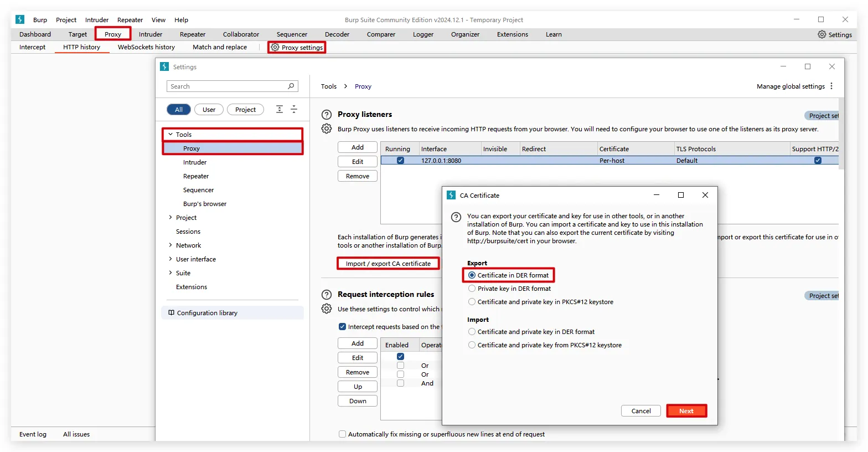Click the expand all sections icon
Screen dimensions: 868x452
(x=280, y=110)
